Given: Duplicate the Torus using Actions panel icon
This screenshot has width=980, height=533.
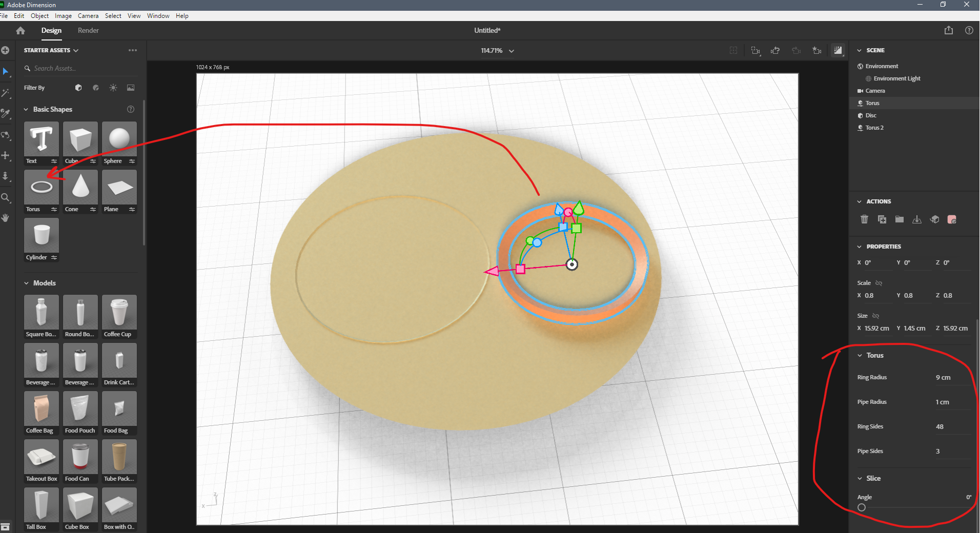Looking at the screenshot, I should pos(882,219).
